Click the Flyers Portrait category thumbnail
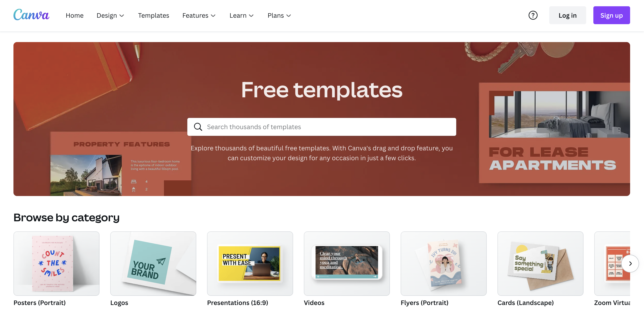The width and height of the screenshot is (644, 324). [443, 263]
